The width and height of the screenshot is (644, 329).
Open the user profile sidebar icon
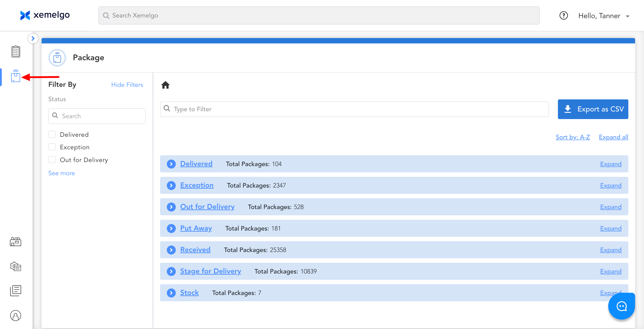(x=15, y=315)
